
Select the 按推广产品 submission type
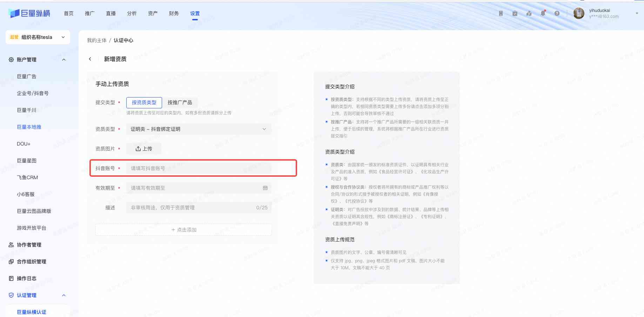[x=180, y=102]
